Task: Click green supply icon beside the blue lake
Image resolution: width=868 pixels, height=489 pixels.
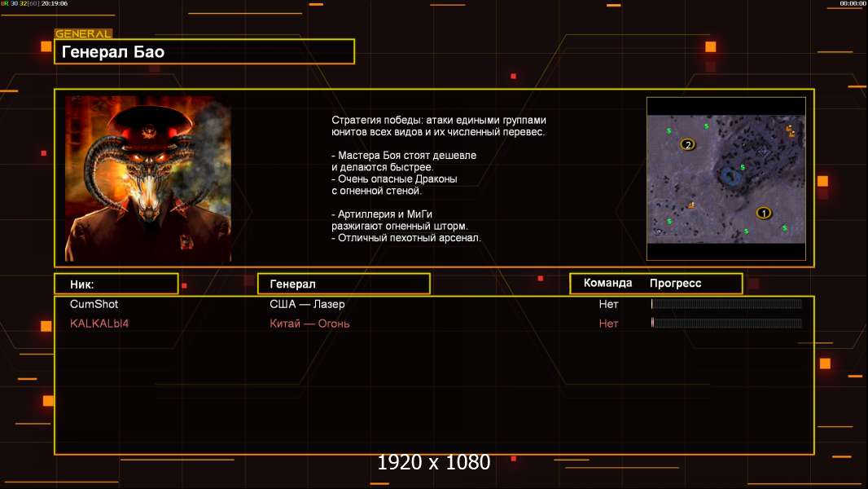Action: [743, 167]
